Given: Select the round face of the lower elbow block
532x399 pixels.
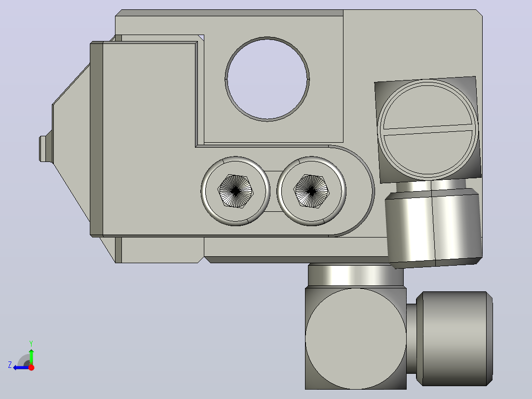Looking at the screenshot, I should click(355, 339).
